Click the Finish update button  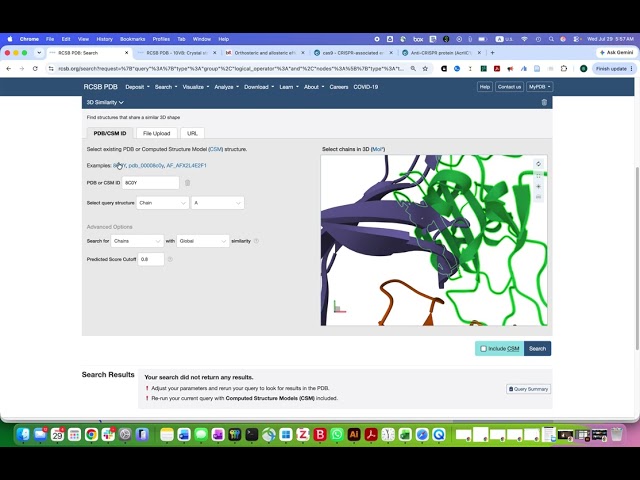tap(614, 69)
